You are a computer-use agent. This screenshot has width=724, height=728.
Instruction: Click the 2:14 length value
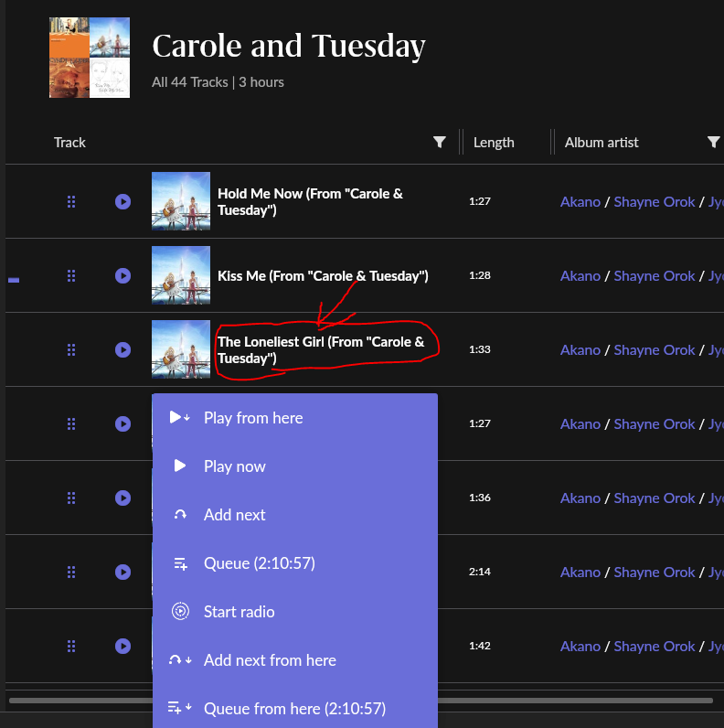click(x=479, y=572)
